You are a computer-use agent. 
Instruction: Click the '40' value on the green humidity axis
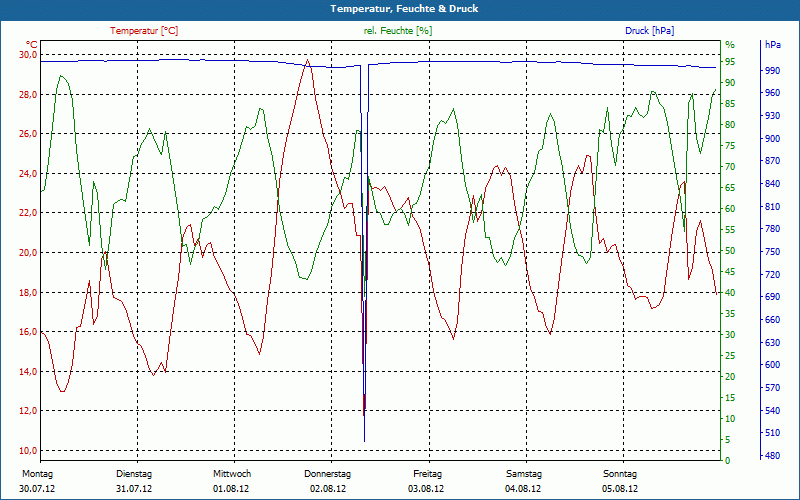coord(730,292)
